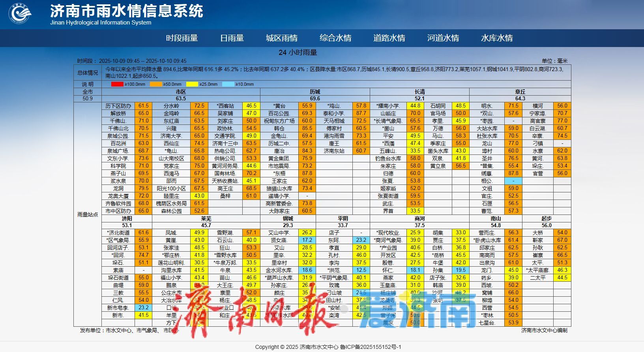The width and height of the screenshot is (644, 352).
Task: Open the 河道水情 tab
Action: [x=443, y=38]
